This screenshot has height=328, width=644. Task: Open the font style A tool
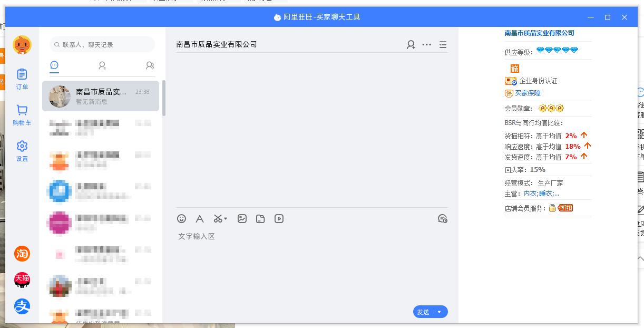coord(200,218)
